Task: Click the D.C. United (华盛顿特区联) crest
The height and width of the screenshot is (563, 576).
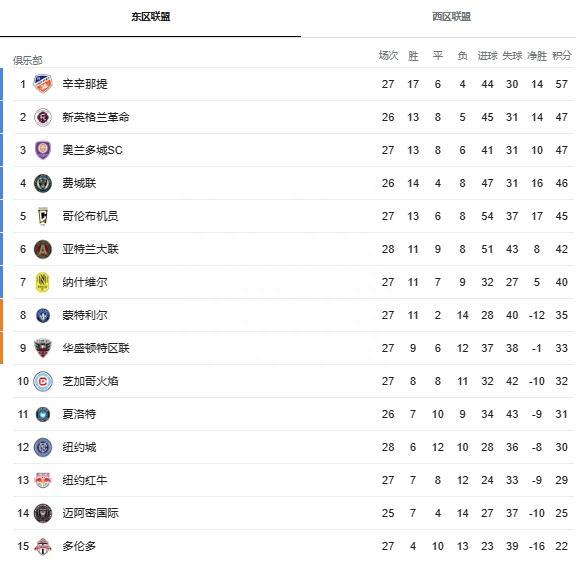Action: 43,348
